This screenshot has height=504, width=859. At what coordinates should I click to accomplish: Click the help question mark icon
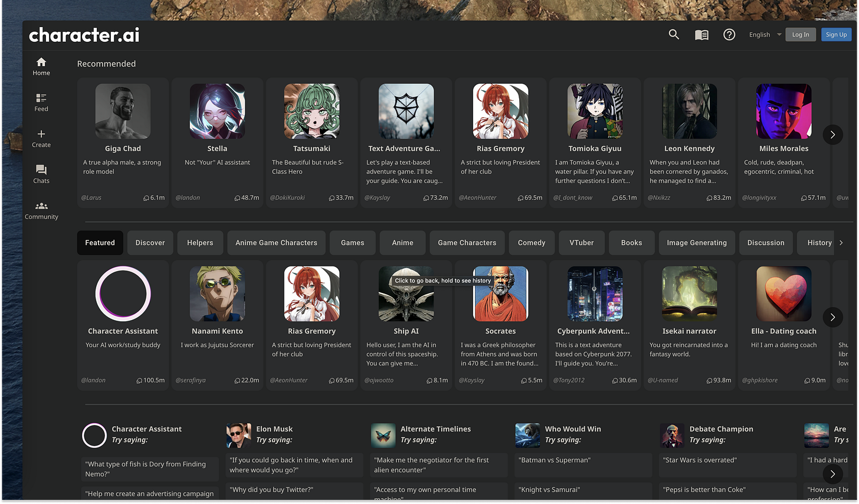point(729,35)
